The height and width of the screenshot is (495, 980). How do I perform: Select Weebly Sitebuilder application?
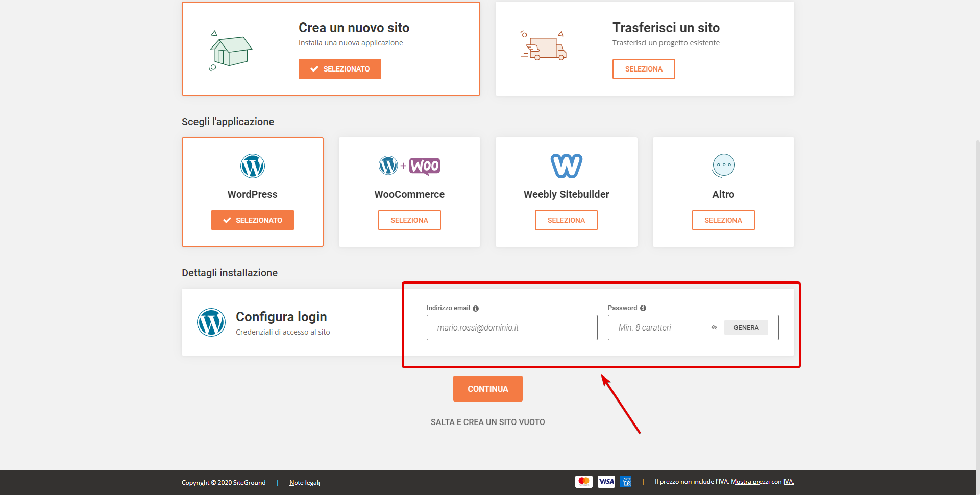pos(566,220)
